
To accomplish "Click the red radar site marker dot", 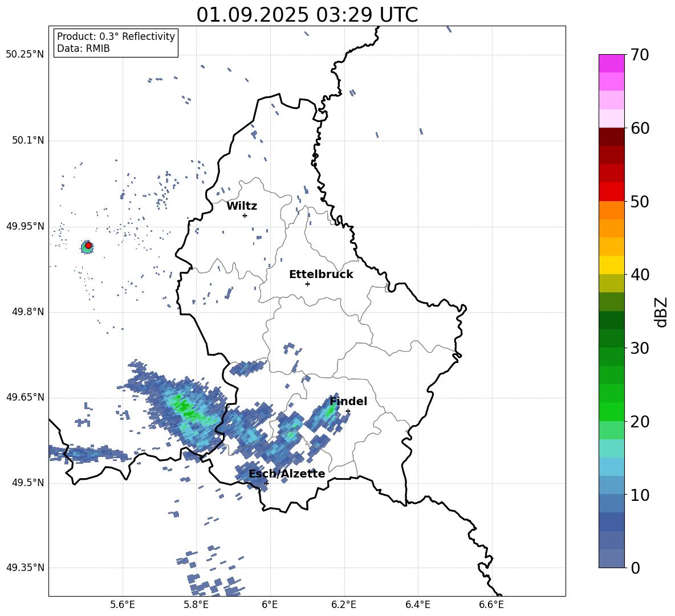I will [x=88, y=246].
